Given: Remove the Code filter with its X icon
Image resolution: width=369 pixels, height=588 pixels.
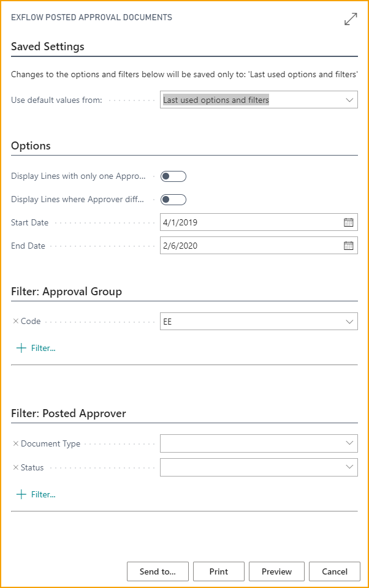Looking at the screenshot, I should (x=16, y=321).
